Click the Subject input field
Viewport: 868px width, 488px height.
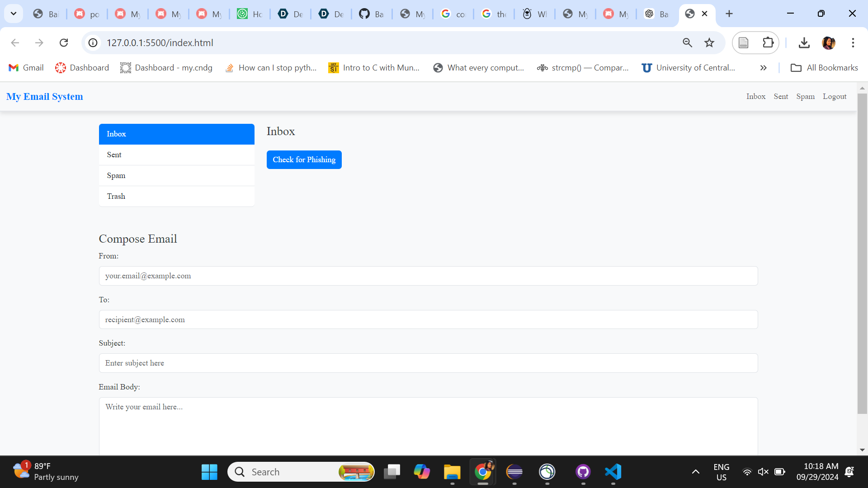pos(428,363)
